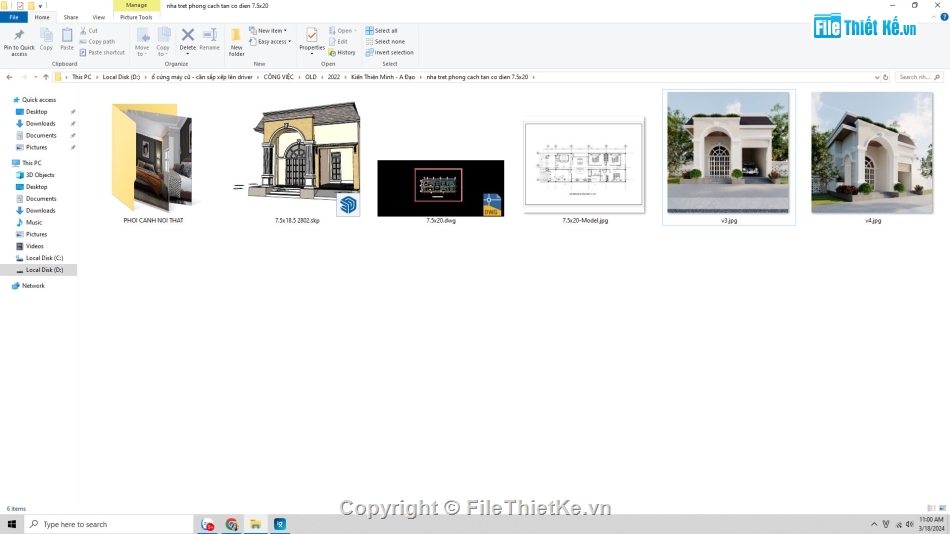The height and width of the screenshot is (534, 950).
Task: Click Cut in the Clipboard group
Action: pos(88,30)
